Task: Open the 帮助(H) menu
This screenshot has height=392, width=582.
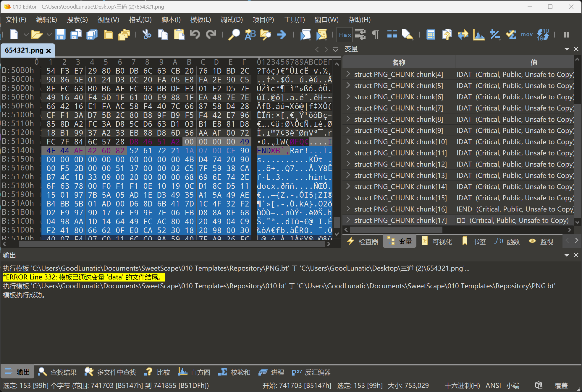Action: click(x=359, y=20)
